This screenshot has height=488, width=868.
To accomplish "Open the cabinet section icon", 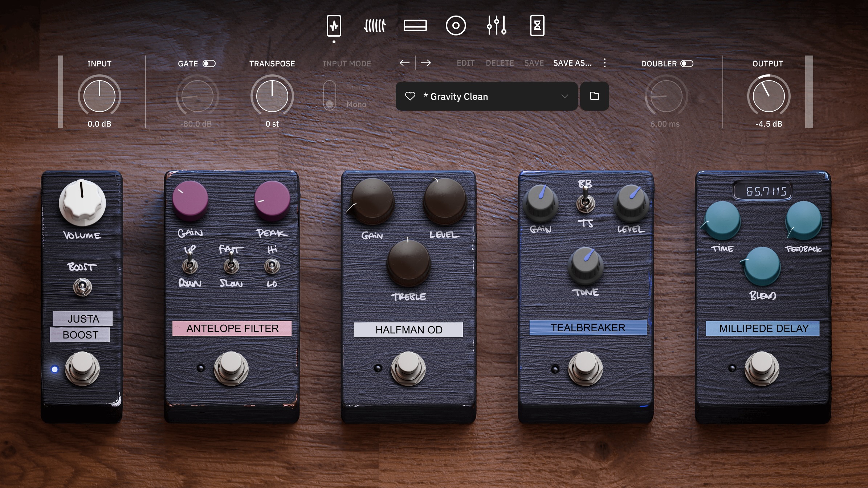I will tap(415, 26).
